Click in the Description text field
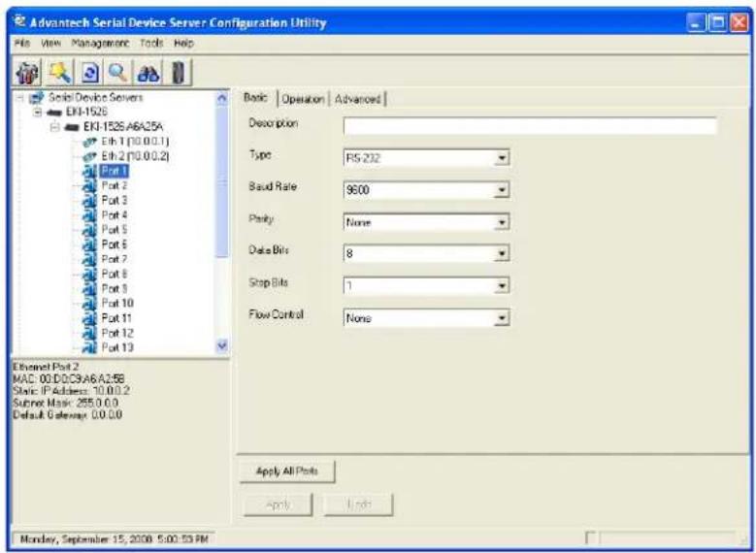The image size is (756, 553). point(530,126)
